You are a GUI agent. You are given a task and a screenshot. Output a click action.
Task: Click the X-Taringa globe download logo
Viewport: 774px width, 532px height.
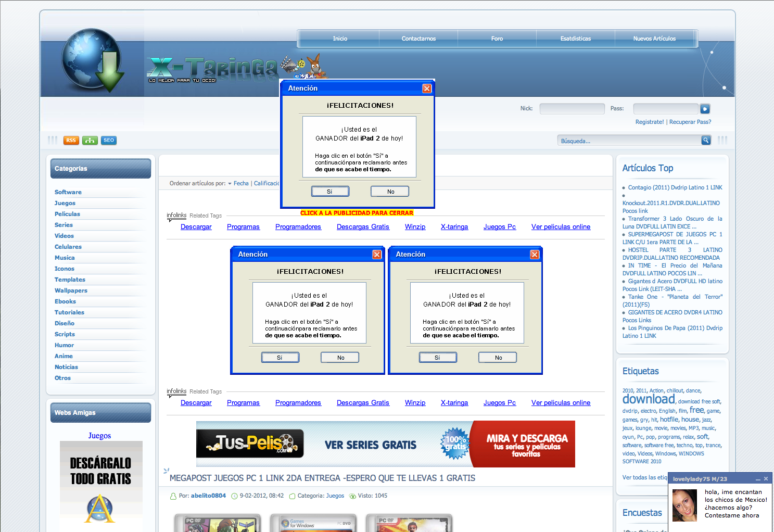[93, 60]
